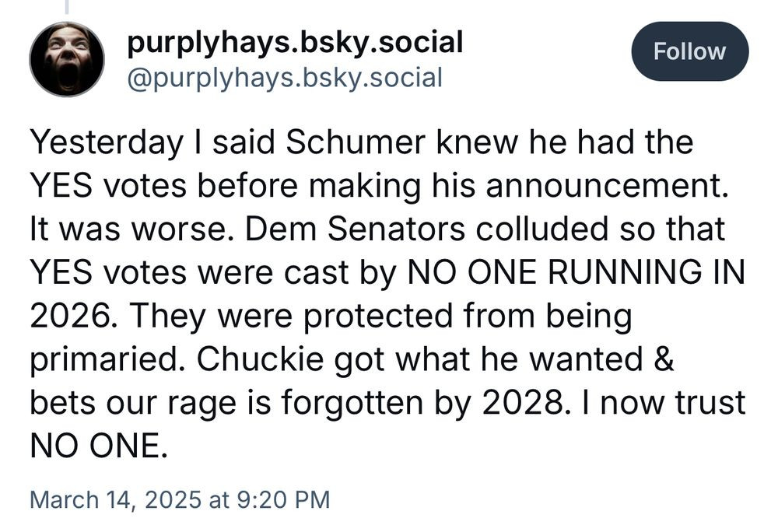Click the word "announcement." in the post

pyautogui.click(x=608, y=185)
